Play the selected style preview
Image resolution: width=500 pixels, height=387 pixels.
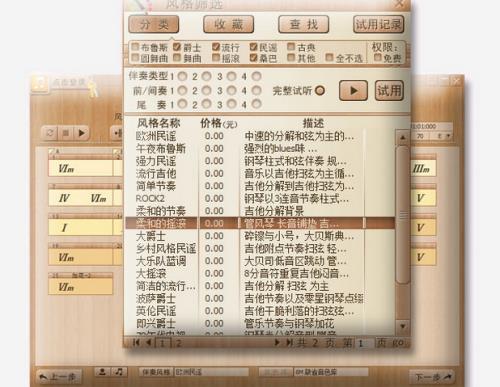tap(353, 90)
